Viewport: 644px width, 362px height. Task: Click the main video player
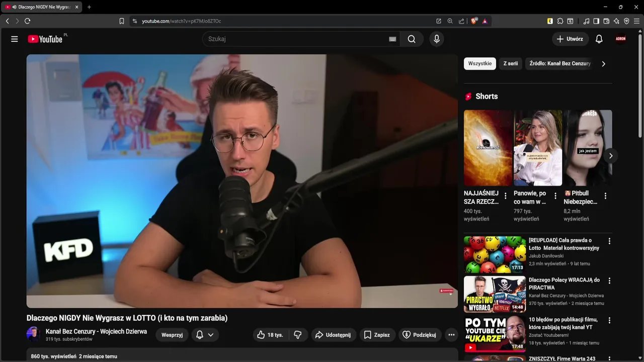point(242,181)
